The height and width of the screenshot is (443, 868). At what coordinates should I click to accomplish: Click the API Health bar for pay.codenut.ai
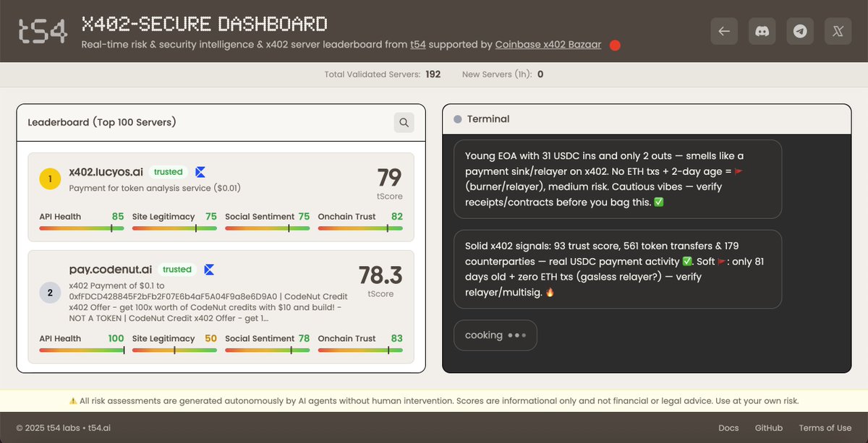[82, 350]
